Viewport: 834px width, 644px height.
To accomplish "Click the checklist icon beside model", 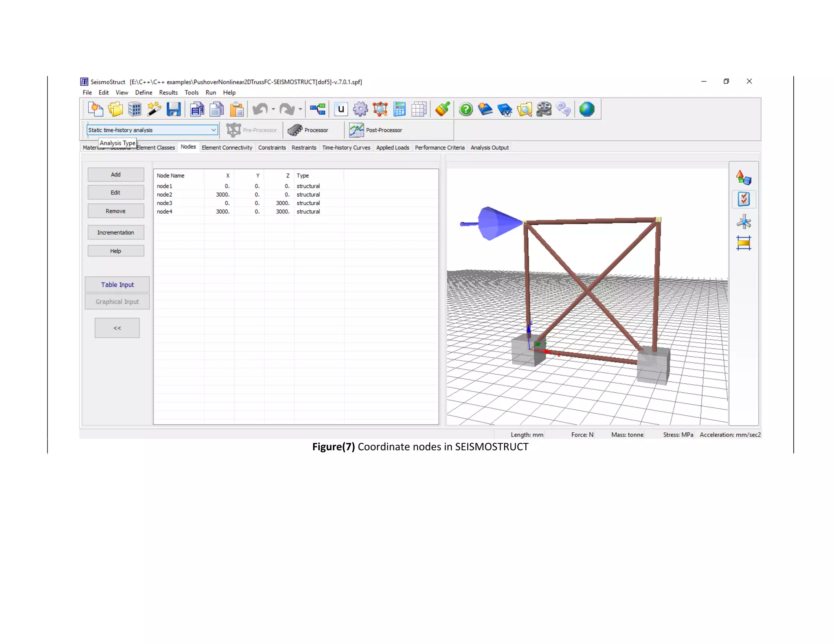I will 744,199.
